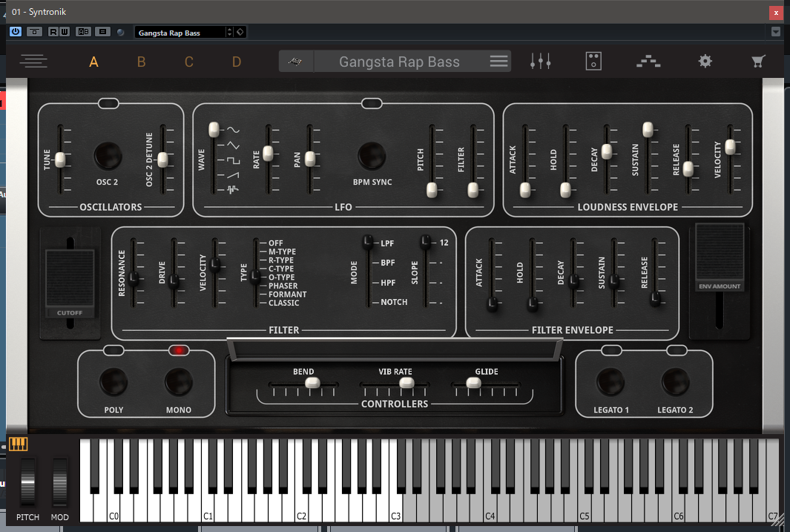Click the LFO FILTER slider handle
Image resolution: width=790 pixels, height=532 pixels.
[x=473, y=190]
